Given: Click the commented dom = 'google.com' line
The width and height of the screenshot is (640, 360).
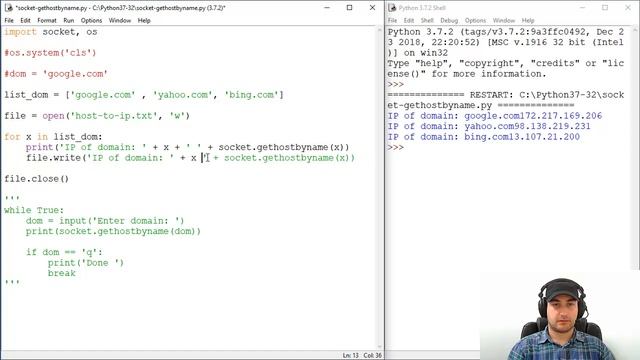Looking at the screenshot, I should click(56, 74).
